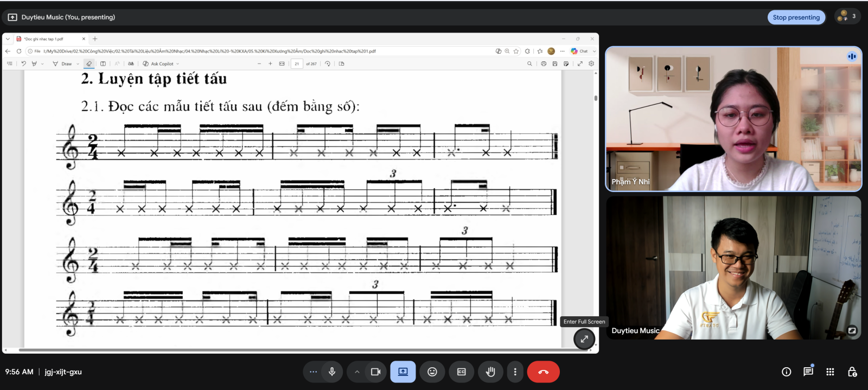
Task: Switch PDF page view layout
Action: [341, 63]
